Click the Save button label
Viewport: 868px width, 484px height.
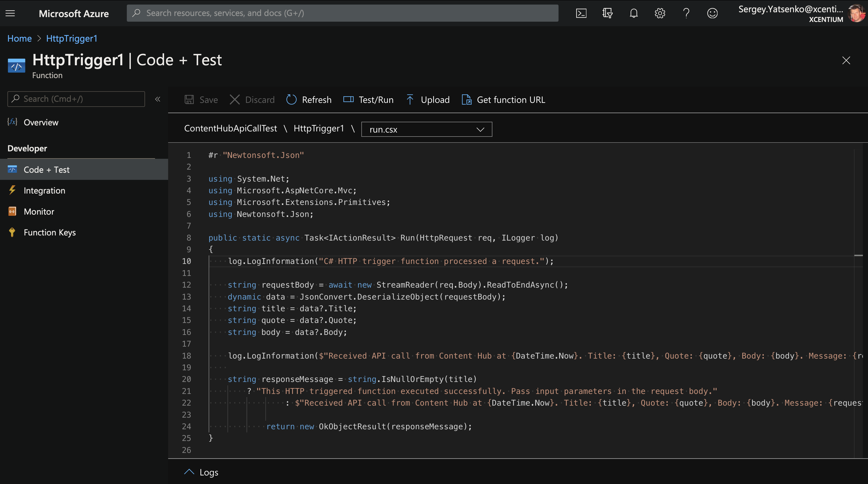coord(209,100)
